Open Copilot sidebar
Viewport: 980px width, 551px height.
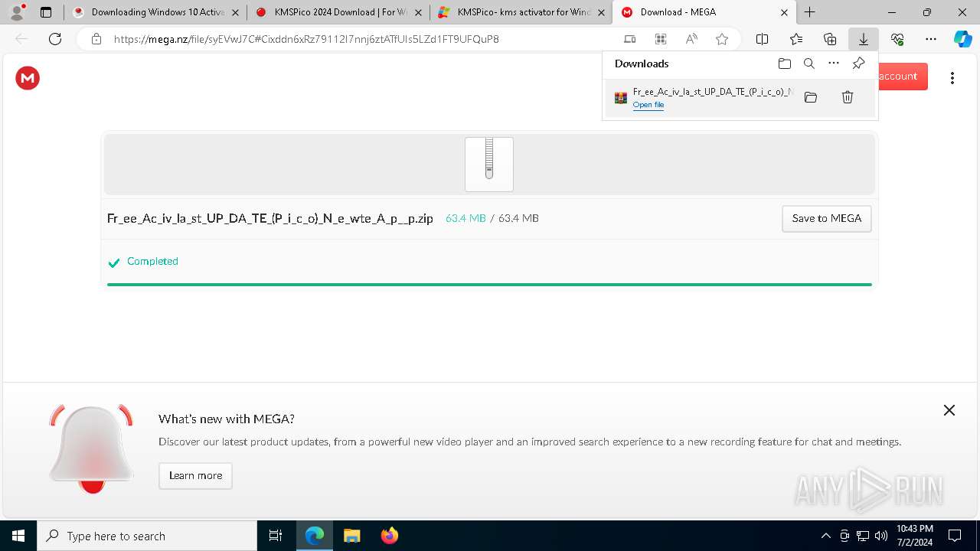coord(962,39)
